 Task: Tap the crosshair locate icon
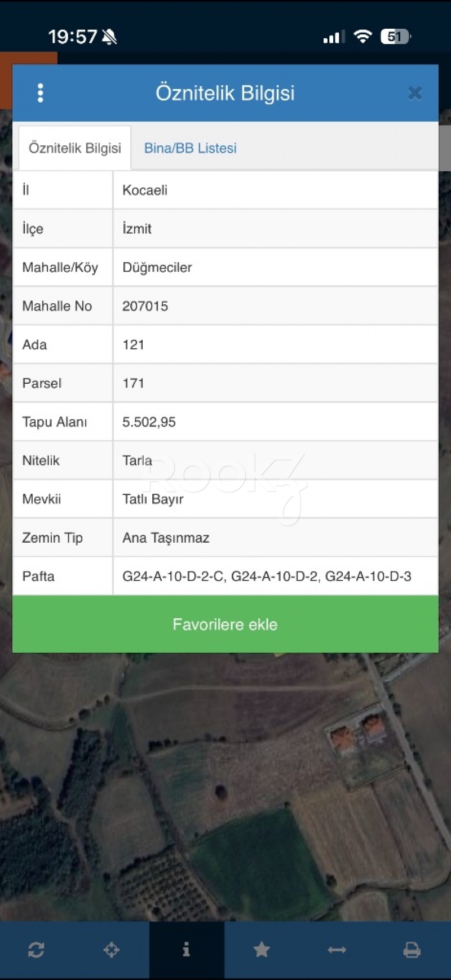(x=112, y=950)
